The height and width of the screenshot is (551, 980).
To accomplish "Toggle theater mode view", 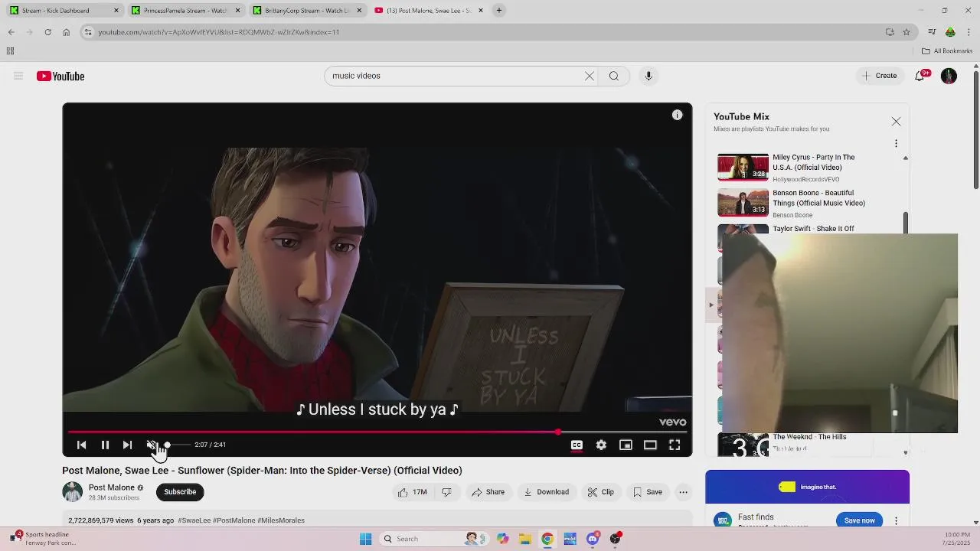I will click(x=650, y=445).
